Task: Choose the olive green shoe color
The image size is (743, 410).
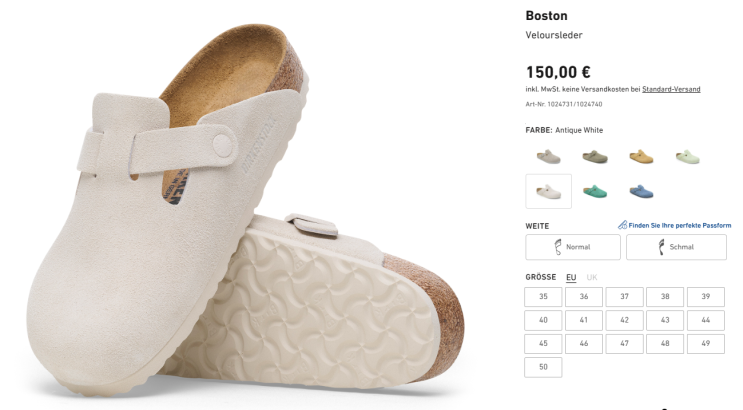Action: (x=594, y=156)
